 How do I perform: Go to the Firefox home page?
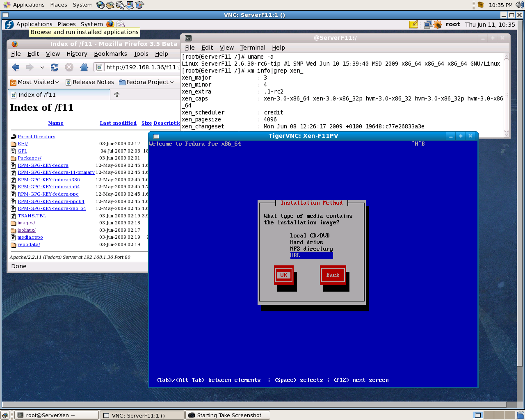point(84,67)
